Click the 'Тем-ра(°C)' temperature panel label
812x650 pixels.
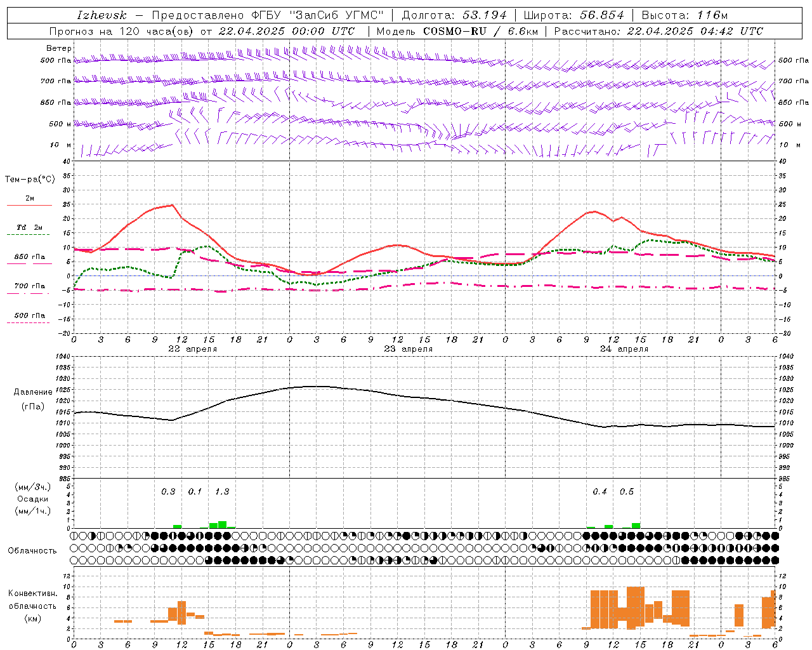tap(30, 180)
